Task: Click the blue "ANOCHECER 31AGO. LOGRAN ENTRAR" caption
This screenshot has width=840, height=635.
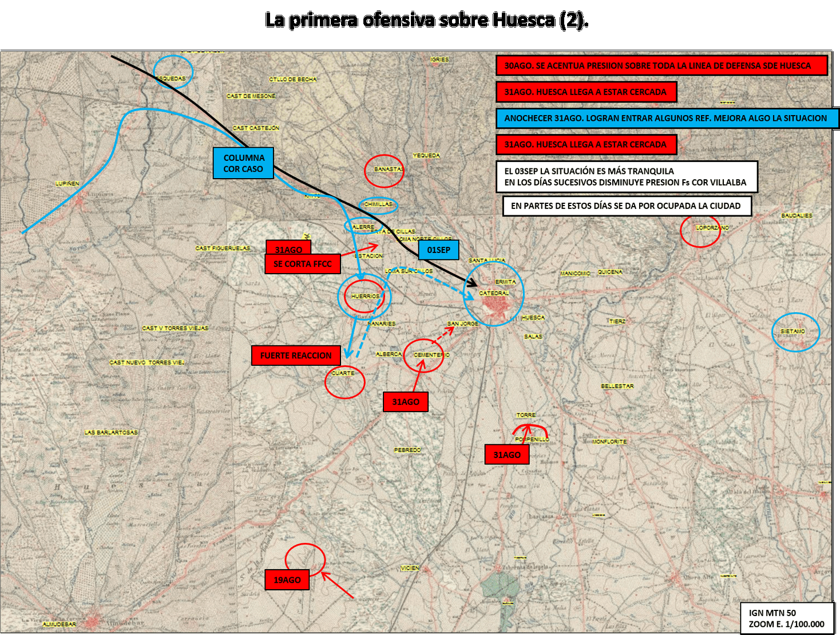Action: click(x=667, y=119)
